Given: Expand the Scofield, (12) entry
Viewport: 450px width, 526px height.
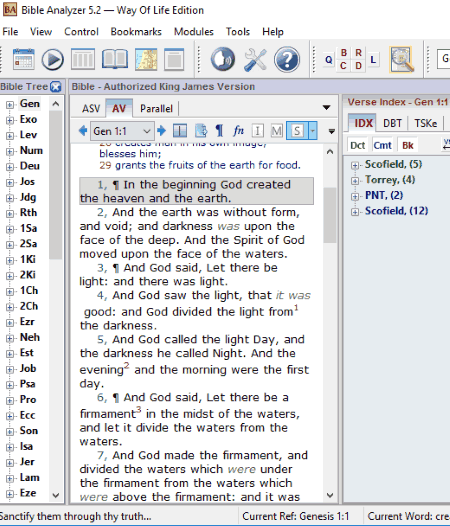Looking at the screenshot, I should tap(355, 212).
